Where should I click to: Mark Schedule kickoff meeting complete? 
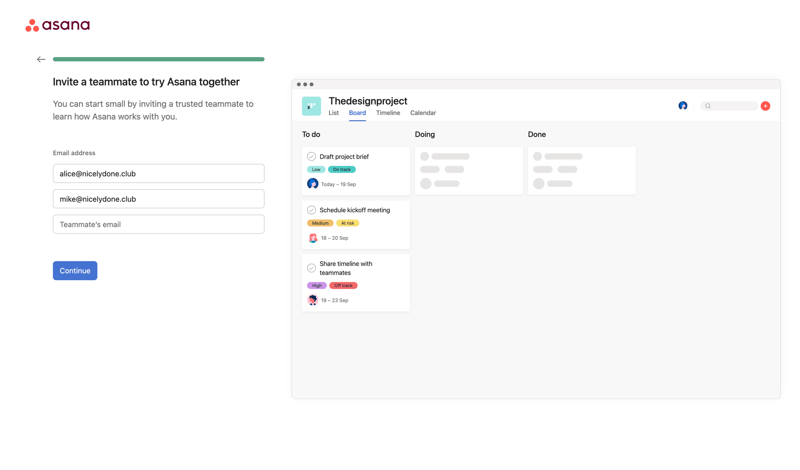311,210
